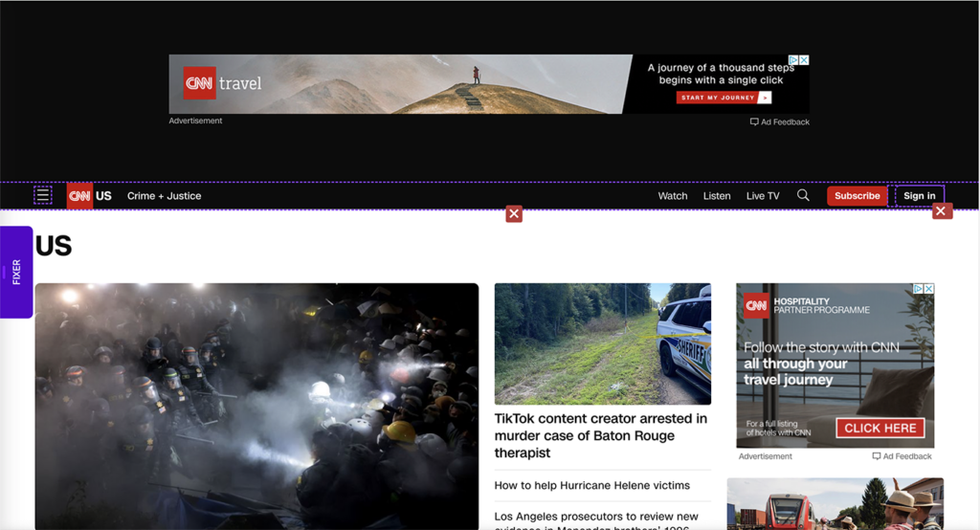Click the AdChoices icon on the CNN travel banner
This screenshot has width=980, height=530.
tap(794, 60)
